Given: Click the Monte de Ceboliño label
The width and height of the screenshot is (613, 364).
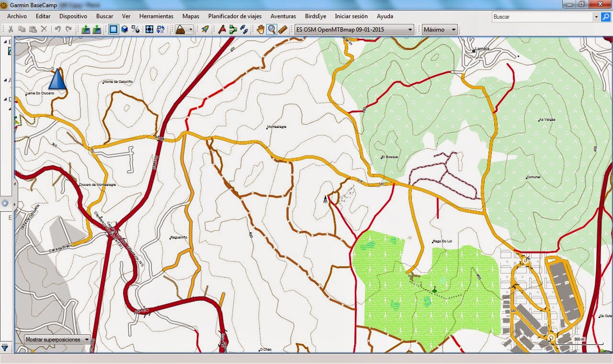Looking at the screenshot, I should [118, 82].
